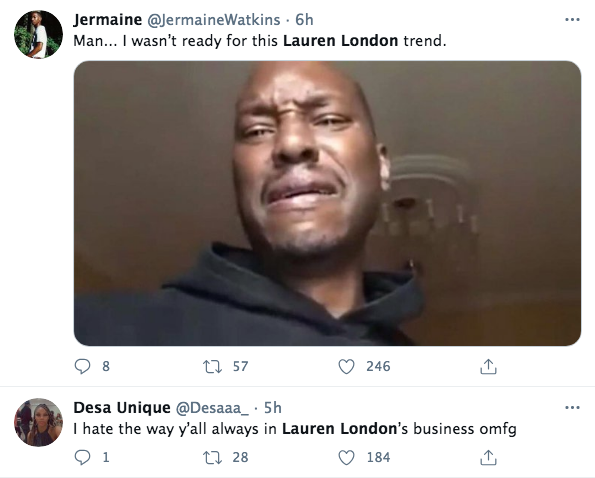Reply to Jermaine's tweet
595x478 pixels.
pos(82,366)
